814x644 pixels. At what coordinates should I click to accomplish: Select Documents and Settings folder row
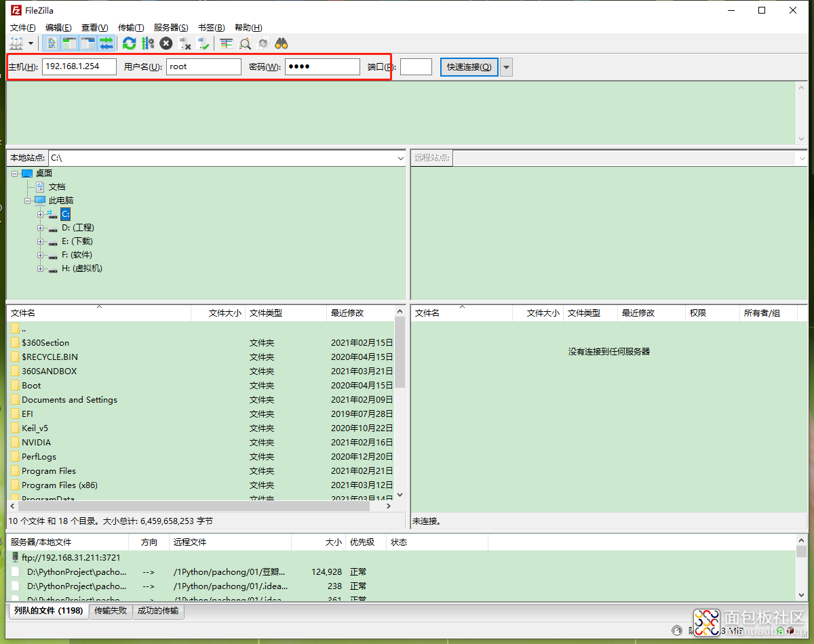coord(201,400)
